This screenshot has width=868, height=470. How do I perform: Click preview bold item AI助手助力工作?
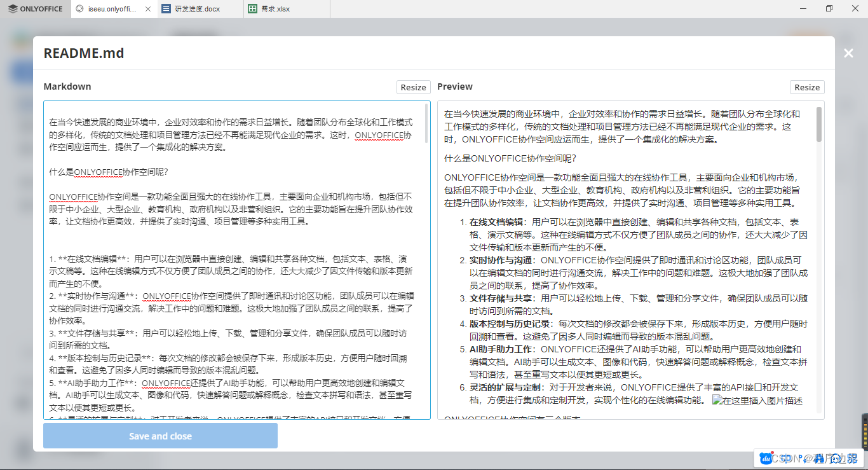tap(501, 349)
